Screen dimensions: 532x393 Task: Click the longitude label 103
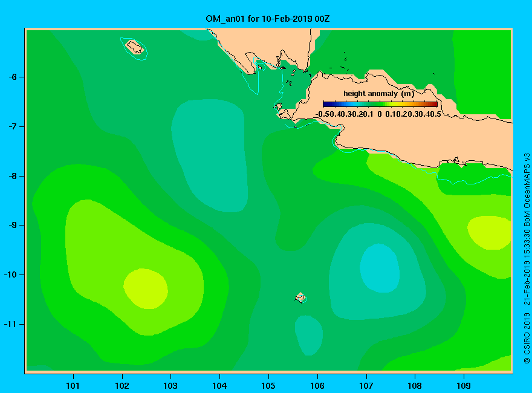point(170,386)
